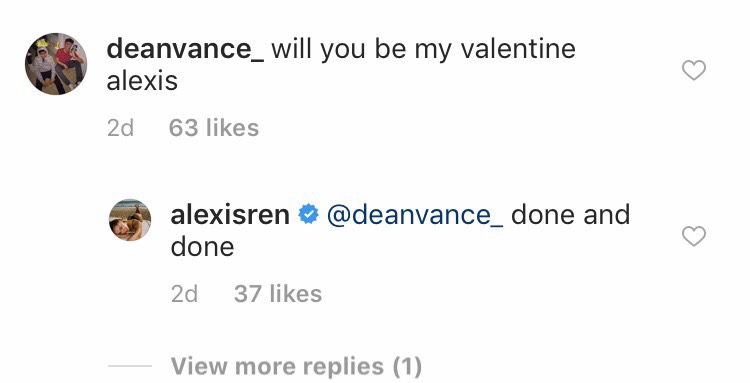The width and height of the screenshot is (750, 383).
Task: Click the blue verified badge beside alexisren
Action: 309,214
